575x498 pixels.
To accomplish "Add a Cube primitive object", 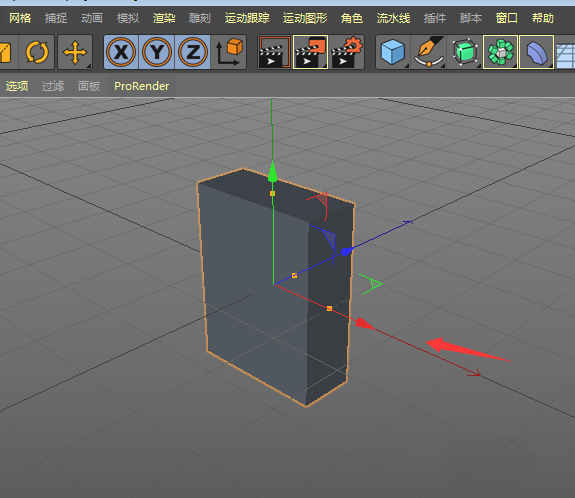I will (x=393, y=52).
